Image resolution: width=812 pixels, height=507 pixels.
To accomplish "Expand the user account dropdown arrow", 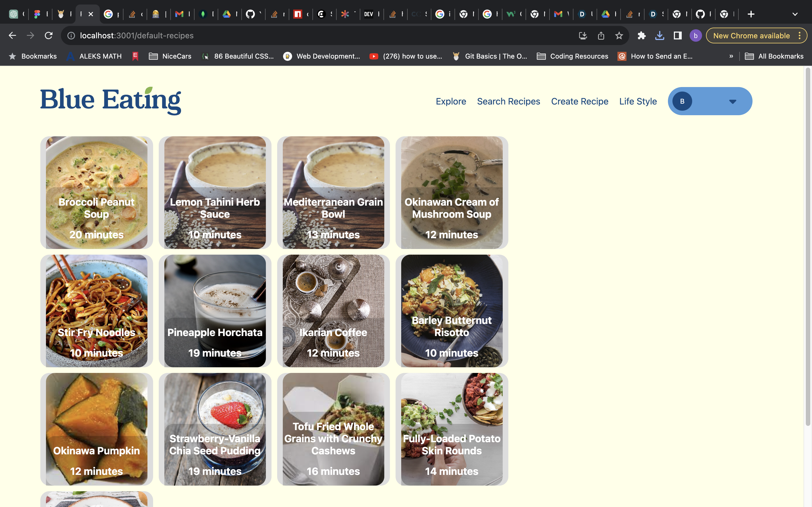I will (732, 102).
